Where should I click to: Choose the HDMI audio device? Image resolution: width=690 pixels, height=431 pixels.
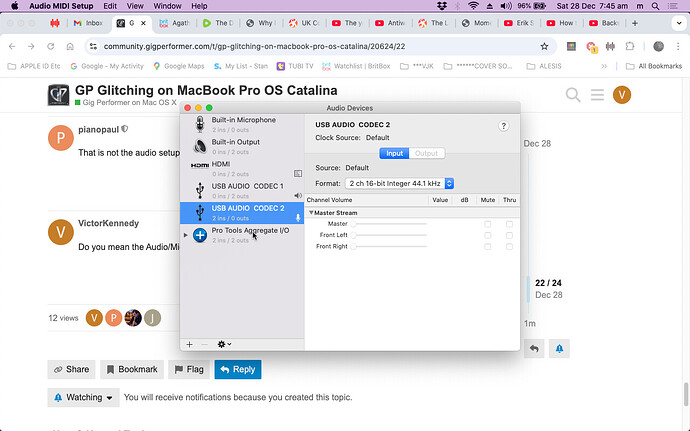(242, 168)
